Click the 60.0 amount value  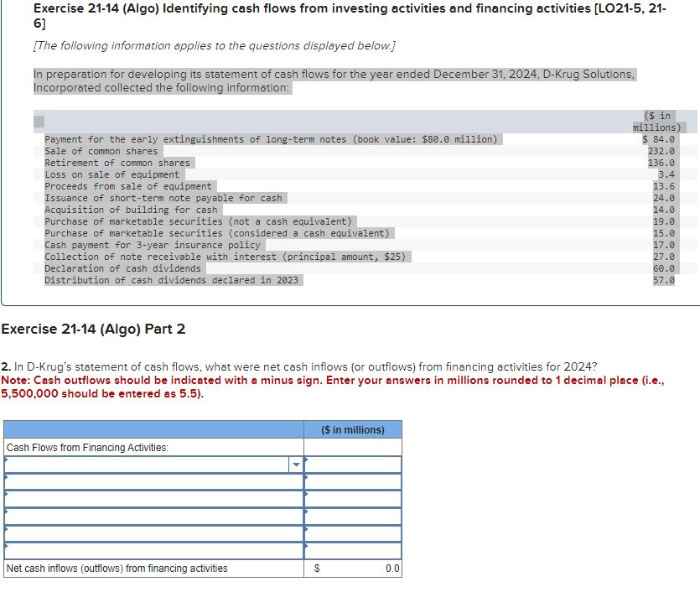[x=664, y=268]
